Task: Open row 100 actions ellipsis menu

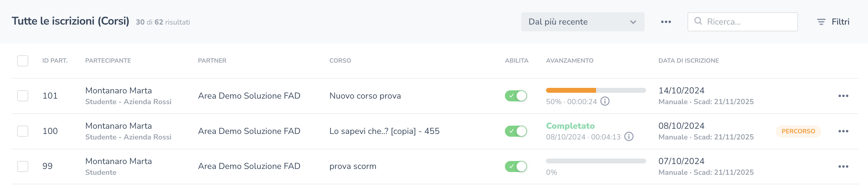Action: tap(843, 131)
